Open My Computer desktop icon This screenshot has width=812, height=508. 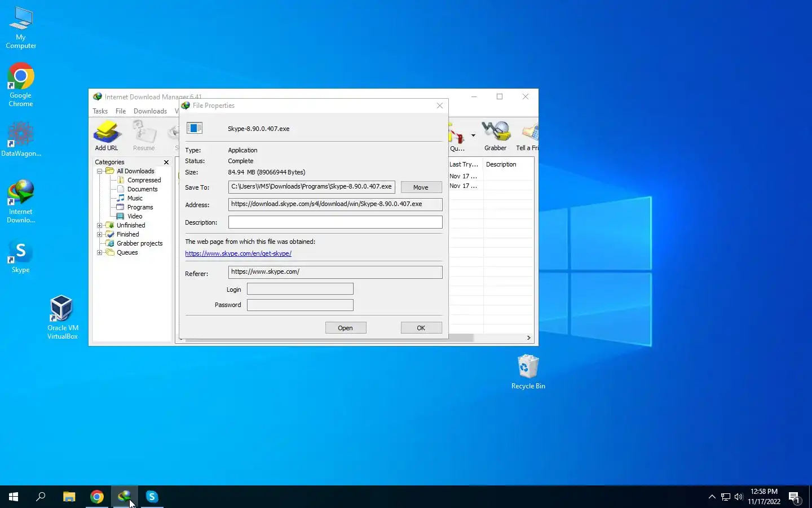[21, 28]
